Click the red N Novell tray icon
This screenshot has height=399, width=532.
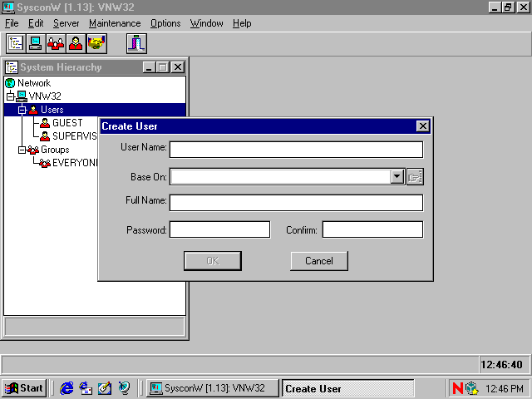pos(458,388)
